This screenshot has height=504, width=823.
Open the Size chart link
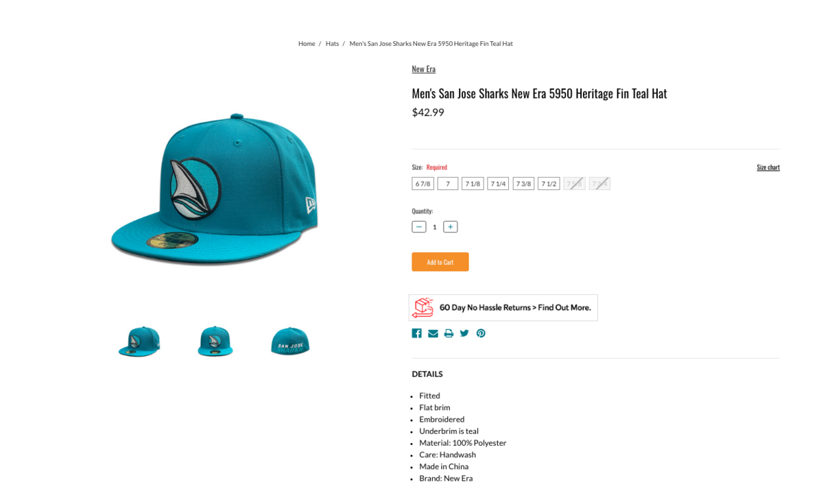(x=768, y=167)
